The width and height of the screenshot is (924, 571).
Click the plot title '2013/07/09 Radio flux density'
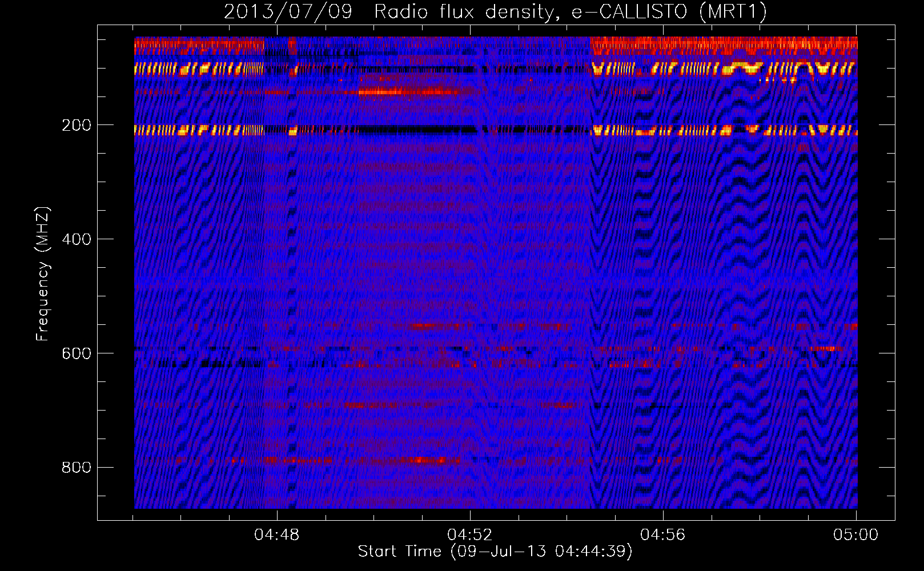coord(389,12)
